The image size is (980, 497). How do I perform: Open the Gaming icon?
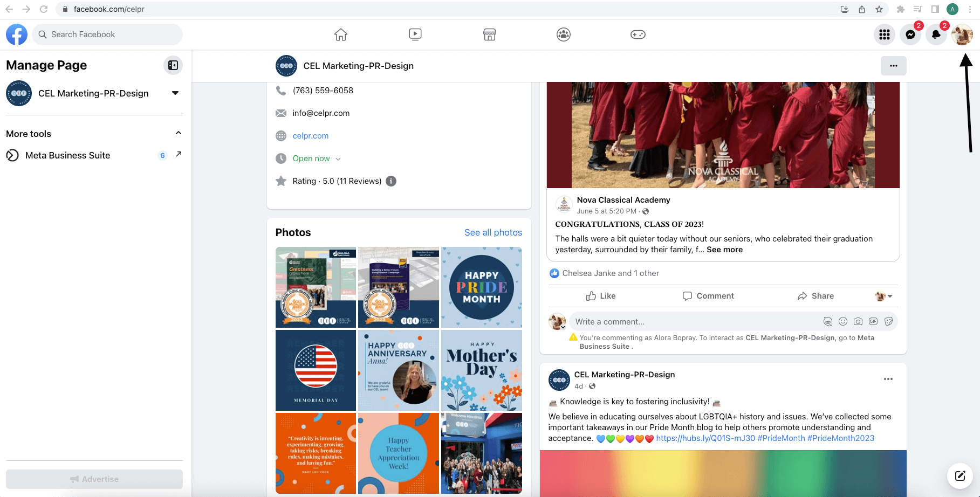click(638, 34)
